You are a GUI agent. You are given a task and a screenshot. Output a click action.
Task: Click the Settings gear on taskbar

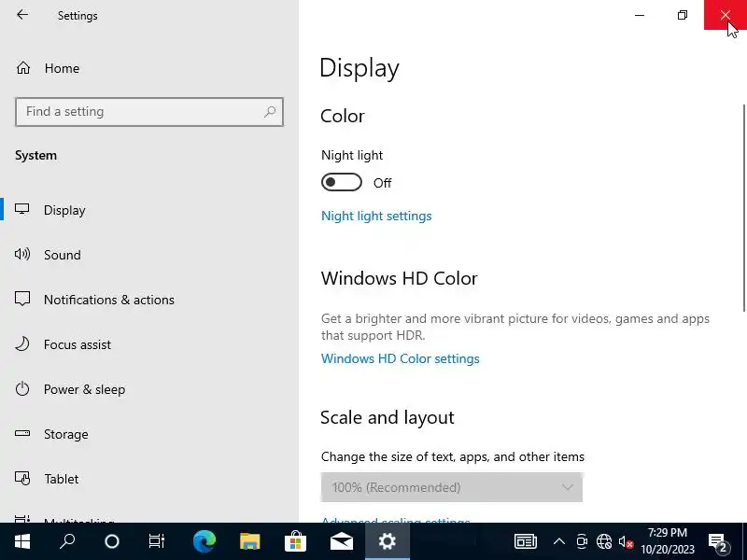[387, 541]
